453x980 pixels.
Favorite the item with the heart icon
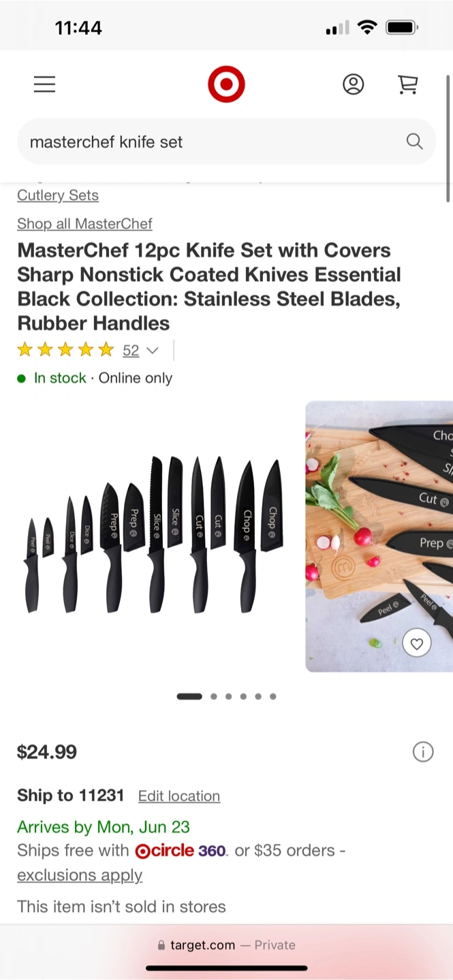click(416, 642)
